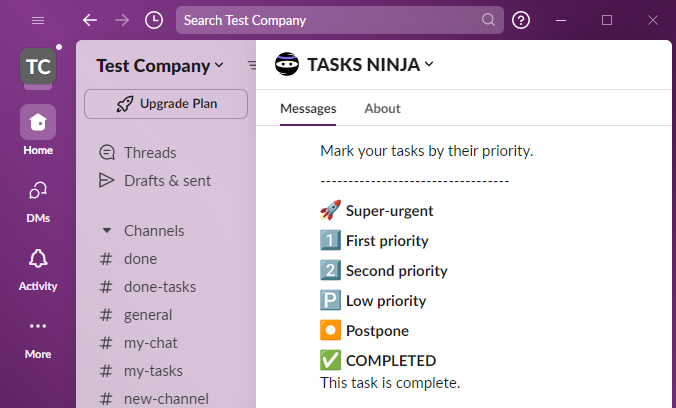
Task: Go back with the left arrow
Action: click(90, 20)
